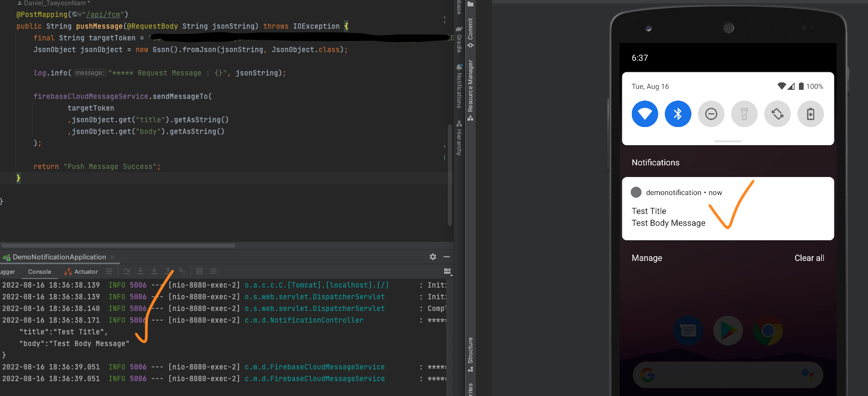Click the "body":"Test Body Message" console line
Screen dimensions: 868x396
(74, 343)
